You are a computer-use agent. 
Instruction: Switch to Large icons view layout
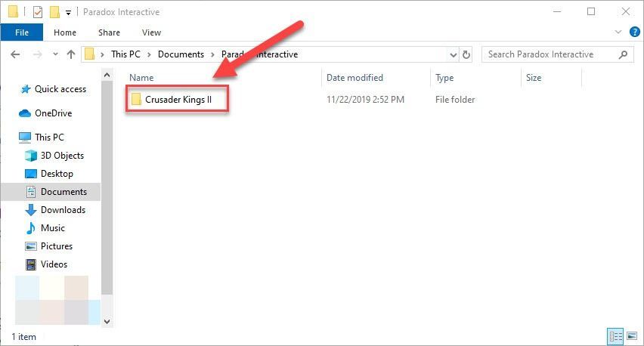click(x=632, y=337)
